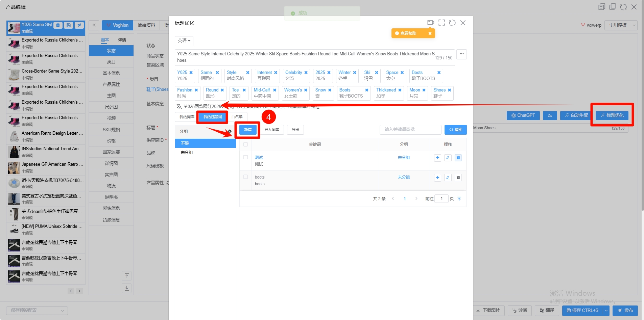Open the 英语 language dropdown

(x=184, y=41)
